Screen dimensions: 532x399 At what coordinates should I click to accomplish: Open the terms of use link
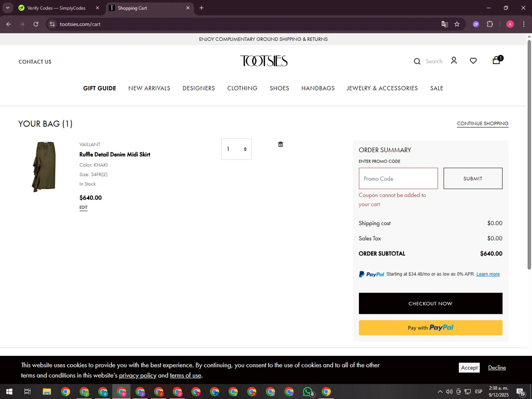tap(185, 375)
